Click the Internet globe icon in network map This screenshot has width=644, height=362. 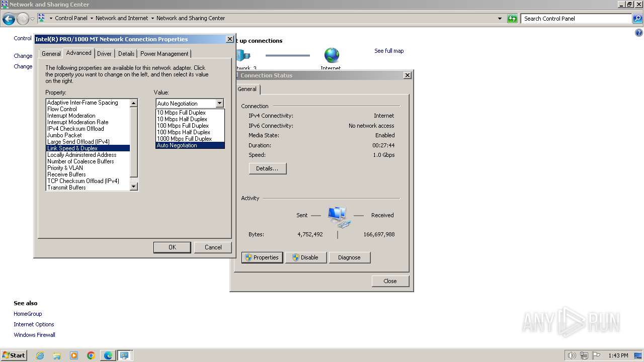(x=332, y=55)
